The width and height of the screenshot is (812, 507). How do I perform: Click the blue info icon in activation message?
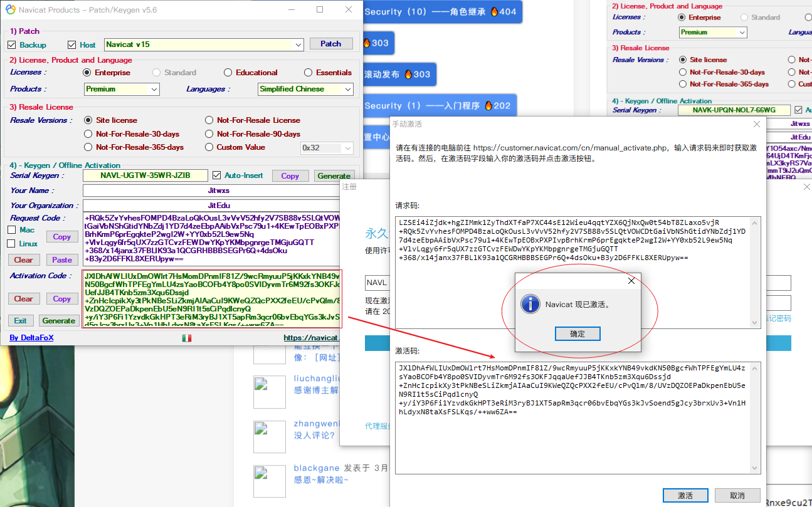tap(531, 305)
